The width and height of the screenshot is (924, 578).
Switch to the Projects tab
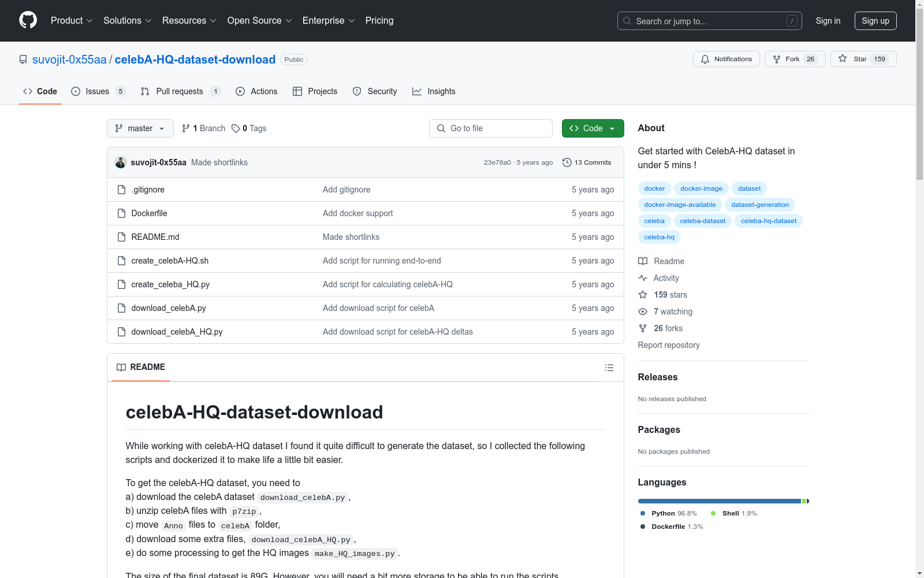pyautogui.click(x=315, y=91)
